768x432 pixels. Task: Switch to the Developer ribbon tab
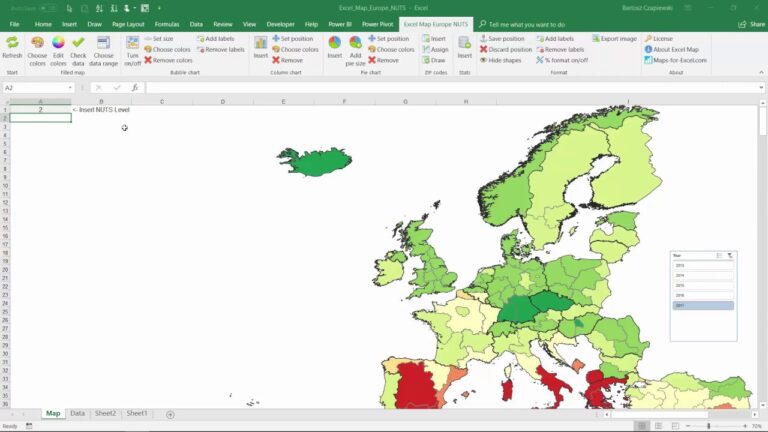pos(280,24)
